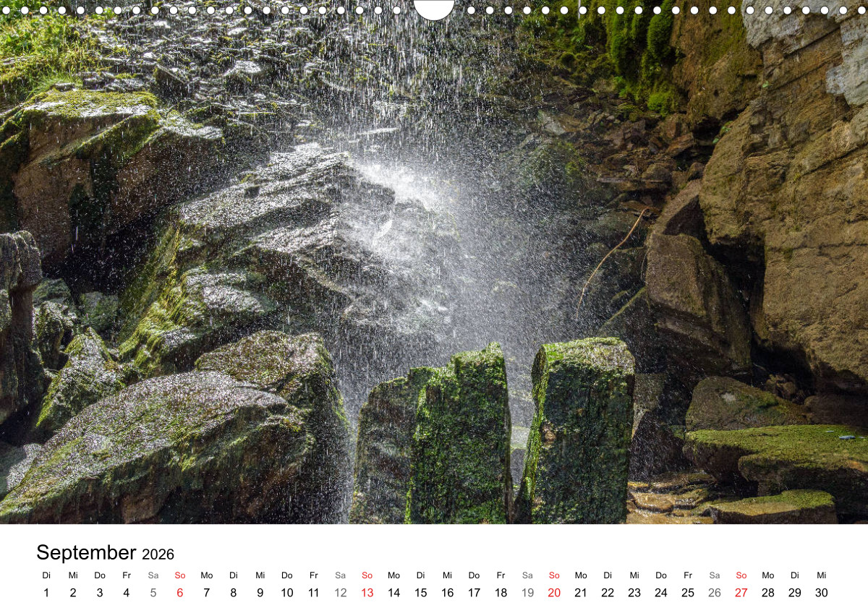Select day 7 on the calendar
The image size is (868, 613).
[207, 593]
